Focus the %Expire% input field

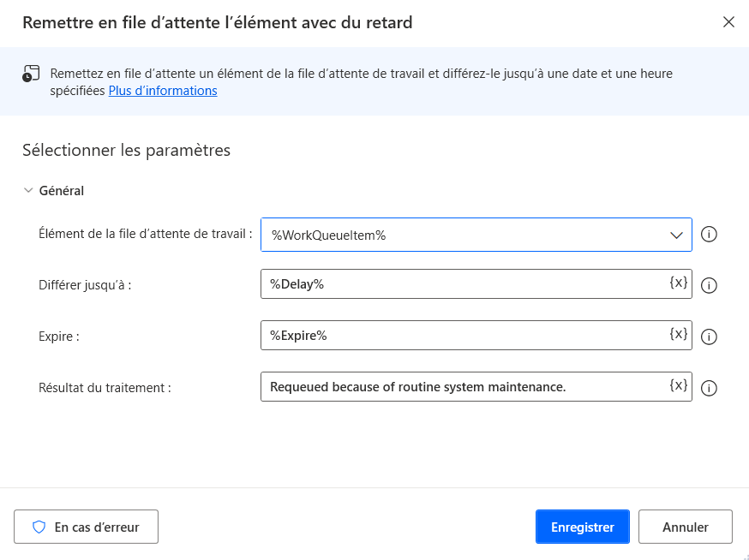click(x=476, y=335)
